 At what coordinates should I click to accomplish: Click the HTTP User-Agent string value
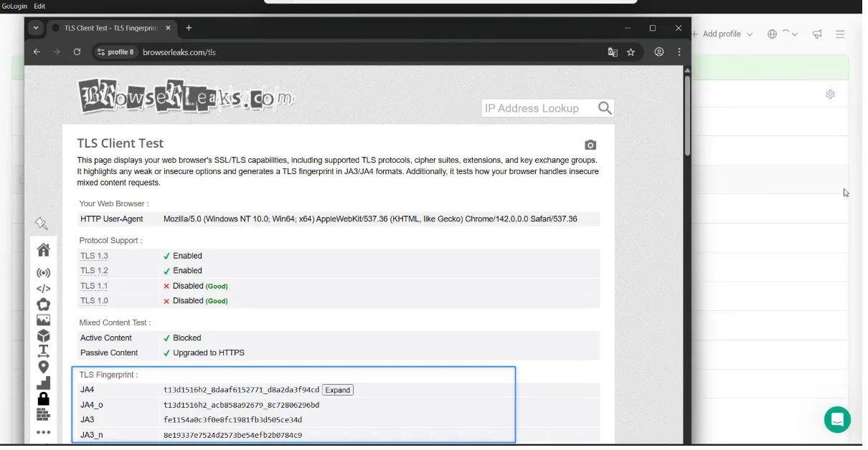(370, 219)
